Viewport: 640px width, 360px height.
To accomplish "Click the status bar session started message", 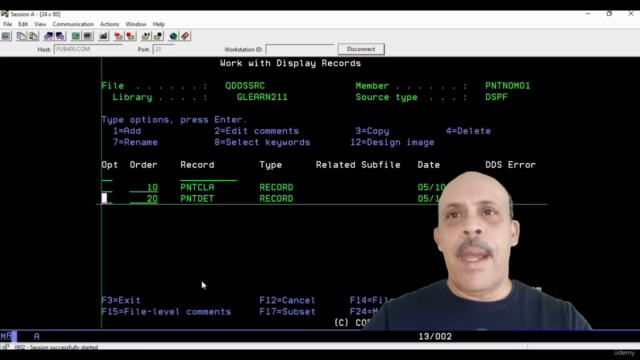I will point(56,347).
